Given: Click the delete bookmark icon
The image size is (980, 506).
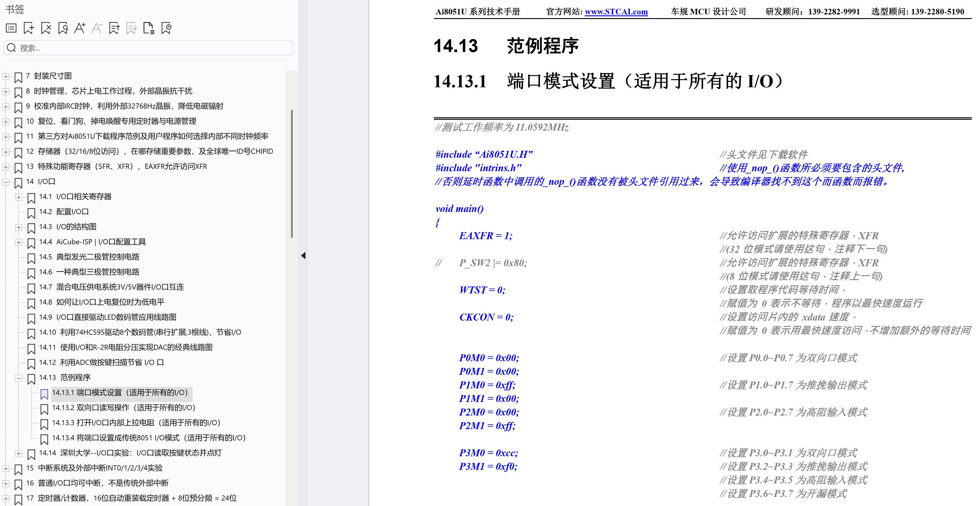Looking at the screenshot, I should pos(46,28).
